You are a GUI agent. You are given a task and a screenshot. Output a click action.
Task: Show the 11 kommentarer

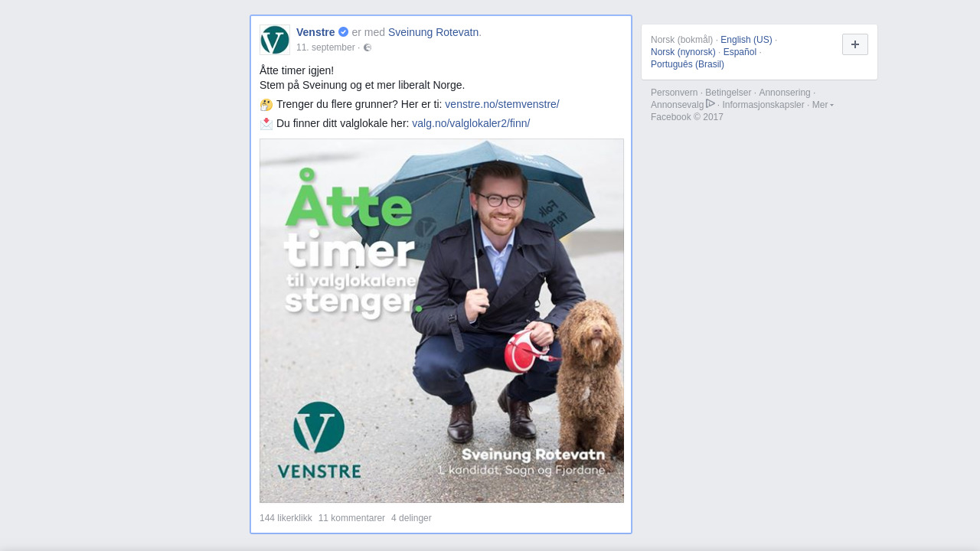(351, 518)
